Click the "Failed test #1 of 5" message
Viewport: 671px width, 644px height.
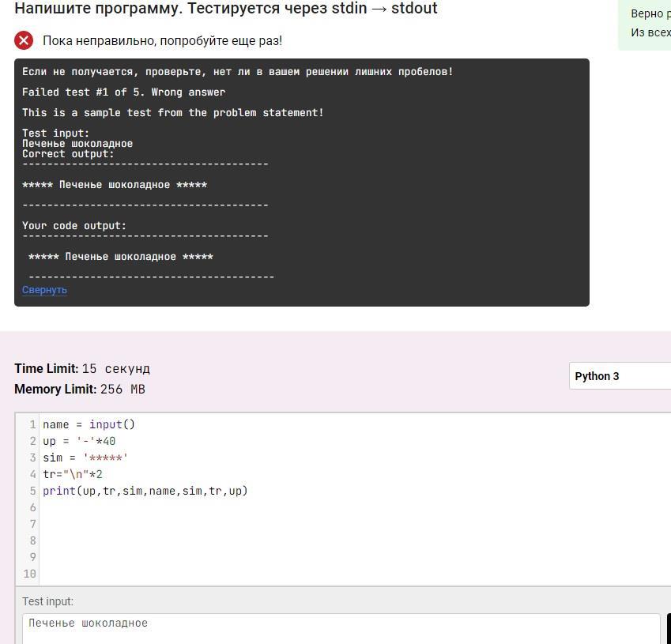coord(123,92)
